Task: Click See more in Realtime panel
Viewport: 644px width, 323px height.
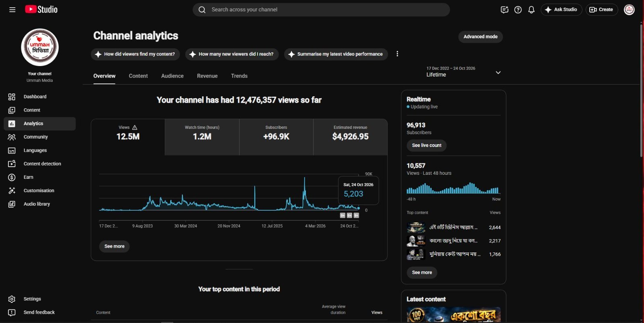Action: (422, 273)
